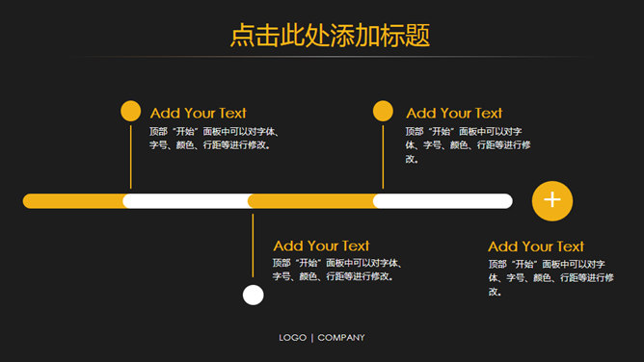Screen dimensions: 644x362
Task: Click the yellow circle marker nearest the plus icon
Action: click(383, 111)
